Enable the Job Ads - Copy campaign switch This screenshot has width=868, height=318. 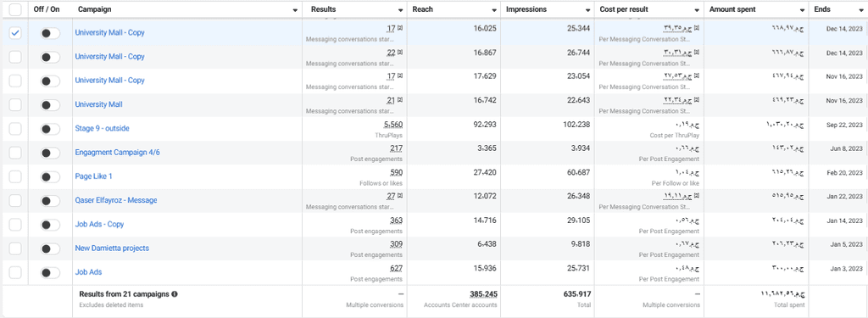coord(50,225)
